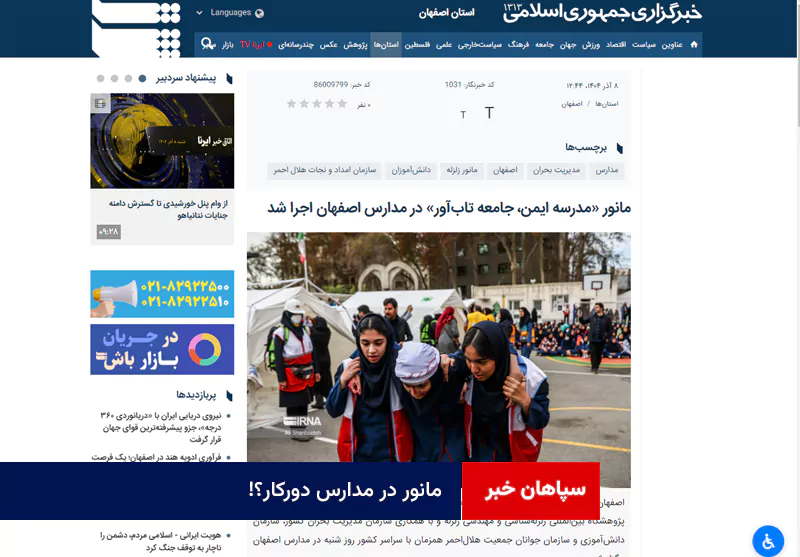This screenshot has height=557, width=800.
Task: Click the مانور زلزله tag
Action: click(x=462, y=170)
